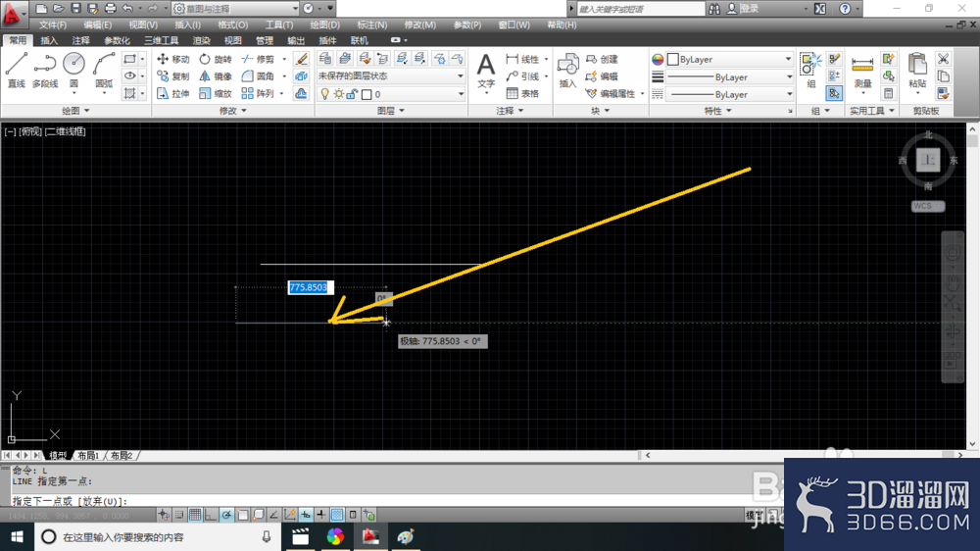
Task: Switch to the Annotate (注释) ribbon tab
Action: click(x=80, y=40)
